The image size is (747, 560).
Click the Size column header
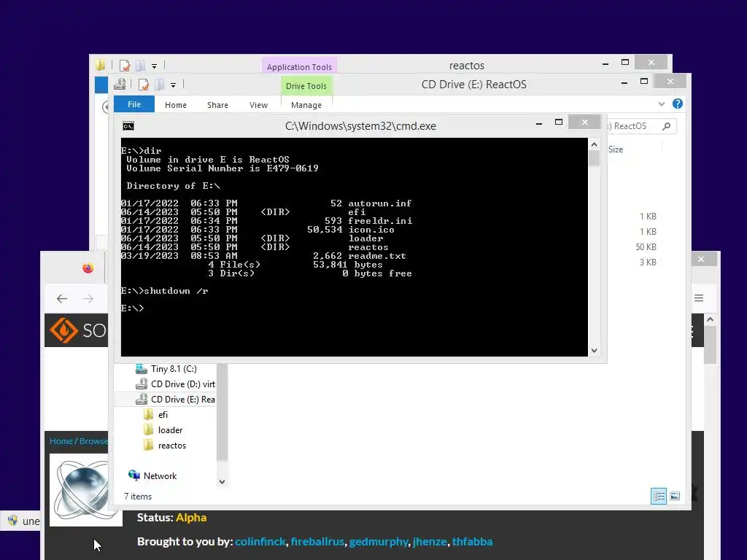point(616,149)
